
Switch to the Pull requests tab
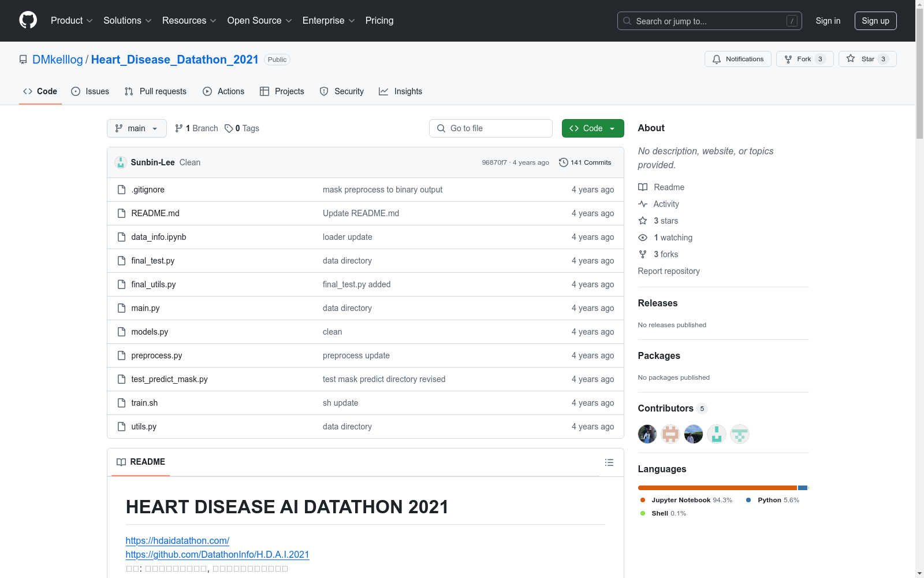[155, 91]
